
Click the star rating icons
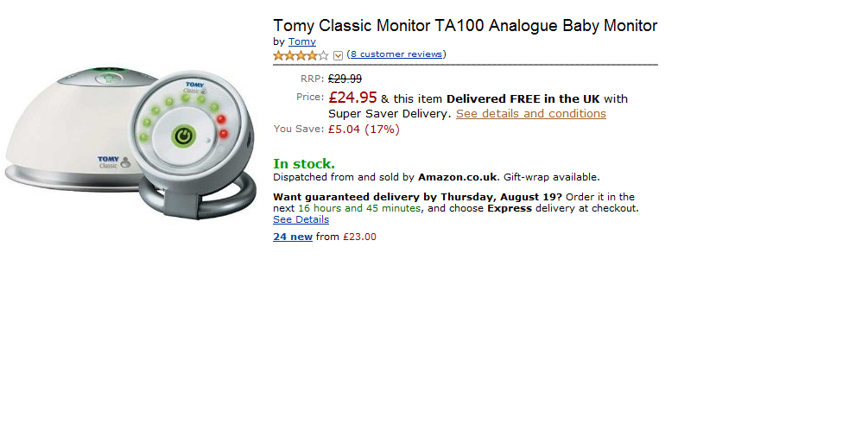coord(301,55)
